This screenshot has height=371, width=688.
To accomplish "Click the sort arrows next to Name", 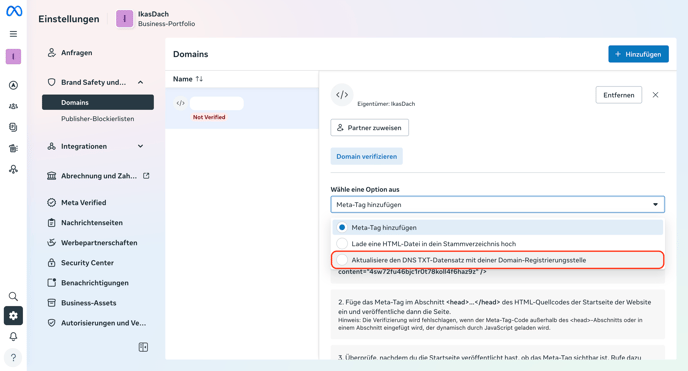I will [x=199, y=79].
